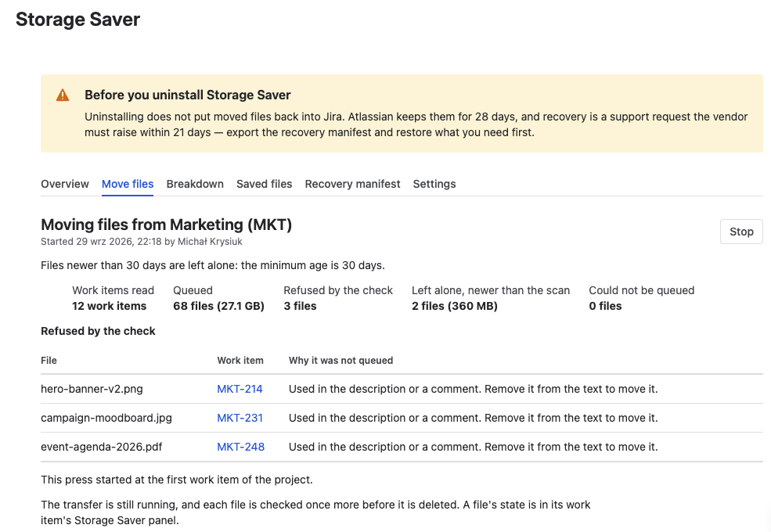Click the orange warning triangle icon
The width and height of the screenshot is (771, 532).
point(63,95)
